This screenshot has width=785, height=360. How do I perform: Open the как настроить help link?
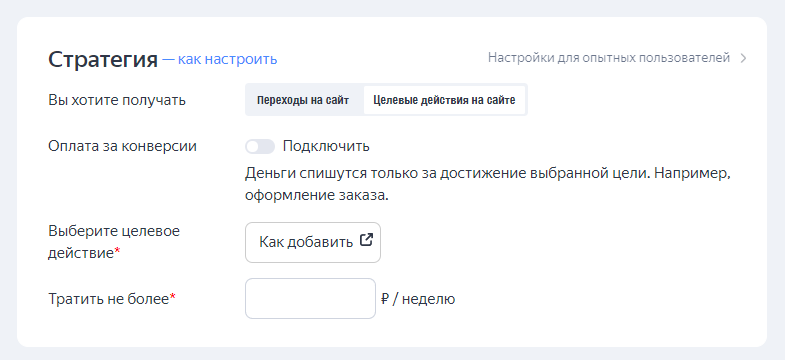[227, 60]
